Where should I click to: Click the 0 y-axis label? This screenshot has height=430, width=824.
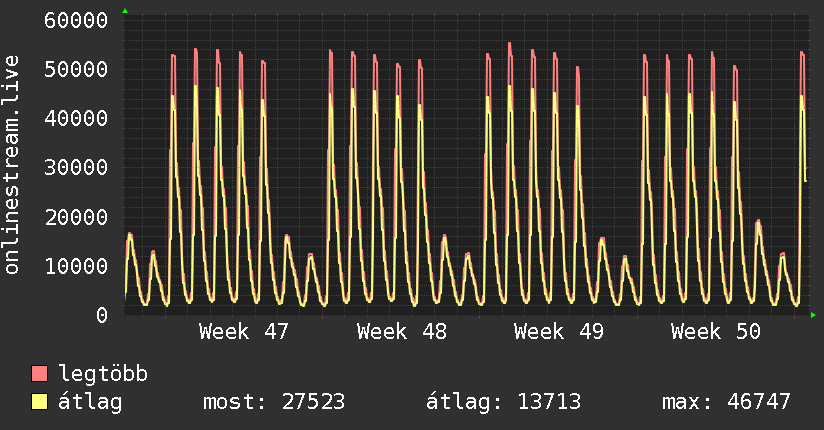click(x=102, y=315)
